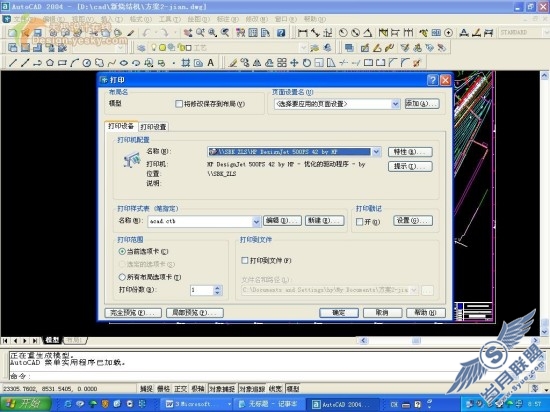
Task: Select the Line draw tool icon
Action: click(13, 63)
